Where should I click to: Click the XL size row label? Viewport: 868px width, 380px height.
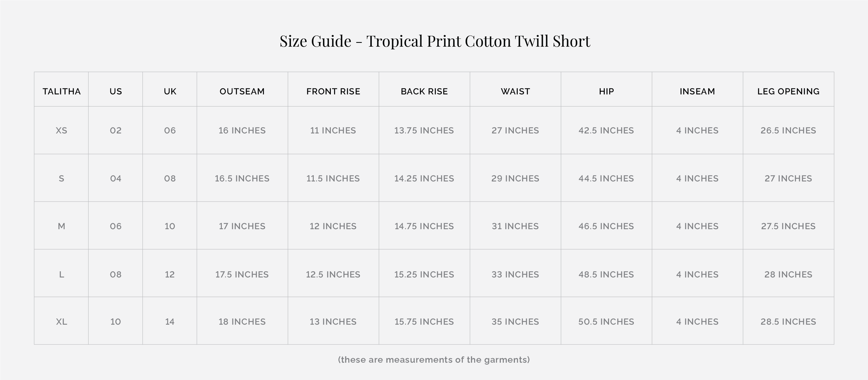[61, 322]
